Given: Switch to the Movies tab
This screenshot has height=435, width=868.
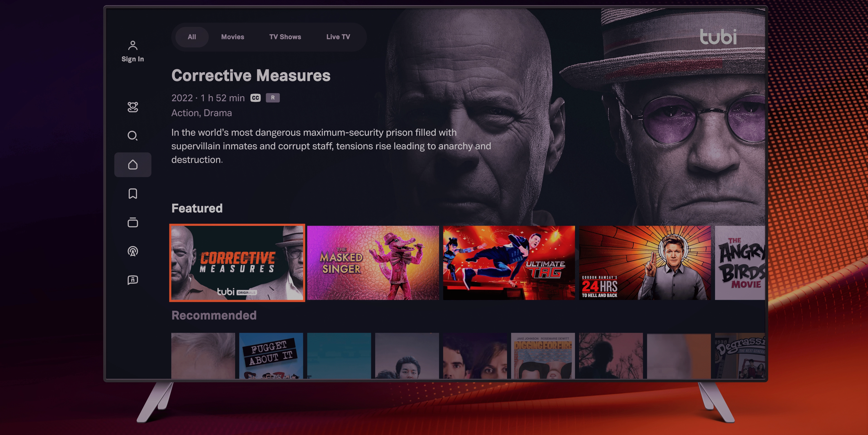Looking at the screenshot, I should pos(233,37).
